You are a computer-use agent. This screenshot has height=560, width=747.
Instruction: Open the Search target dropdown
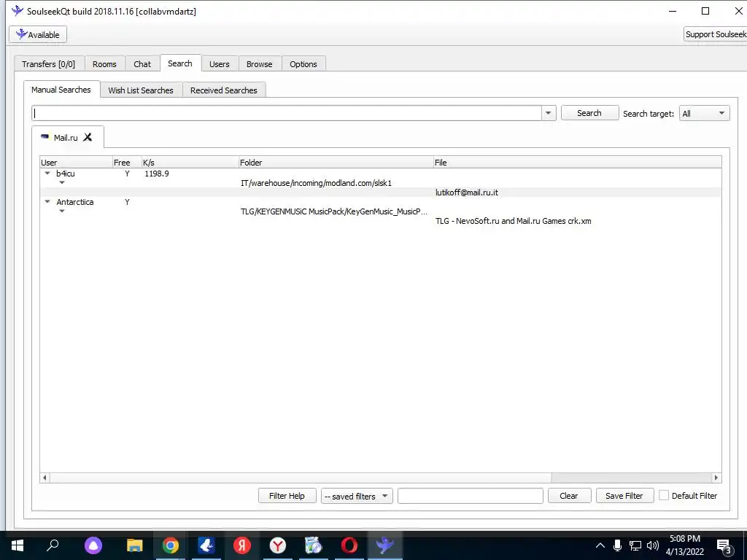click(x=704, y=113)
